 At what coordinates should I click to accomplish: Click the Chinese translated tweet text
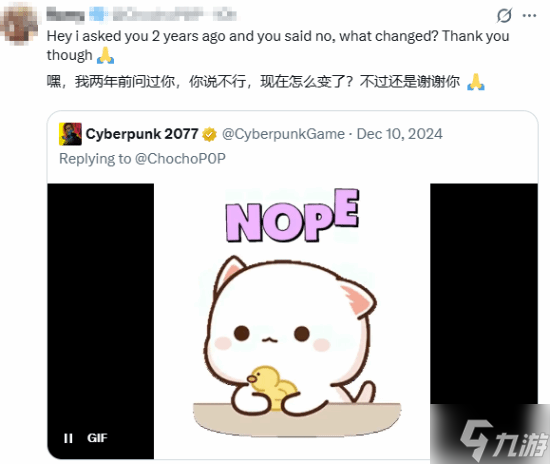coord(266,82)
